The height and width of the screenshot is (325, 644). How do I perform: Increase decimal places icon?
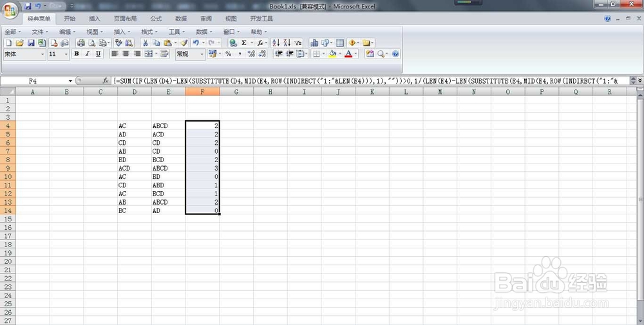tap(251, 54)
